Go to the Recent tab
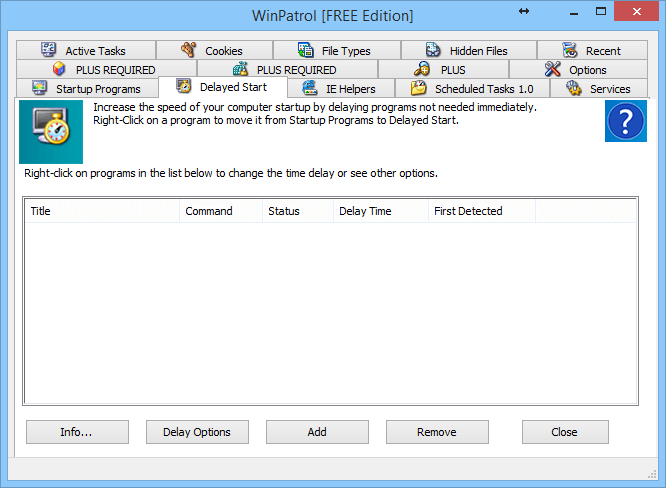This screenshot has height=488, width=666. (593, 50)
